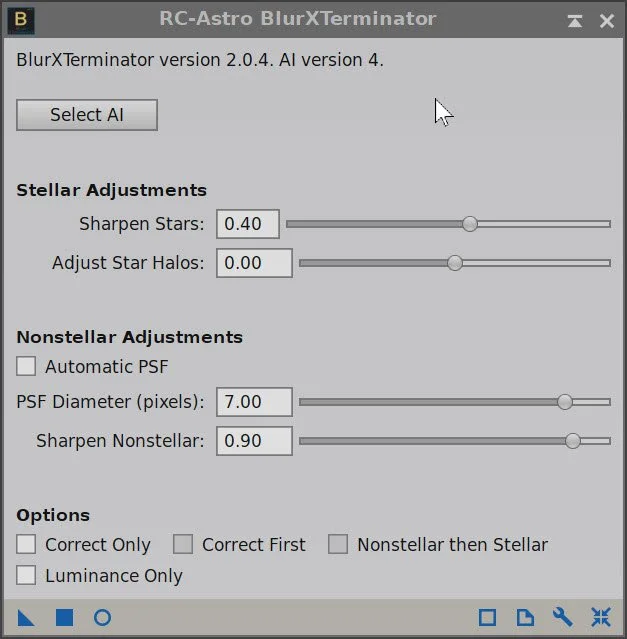Click the empty square icon in bottom bar

[x=487, y=617]
